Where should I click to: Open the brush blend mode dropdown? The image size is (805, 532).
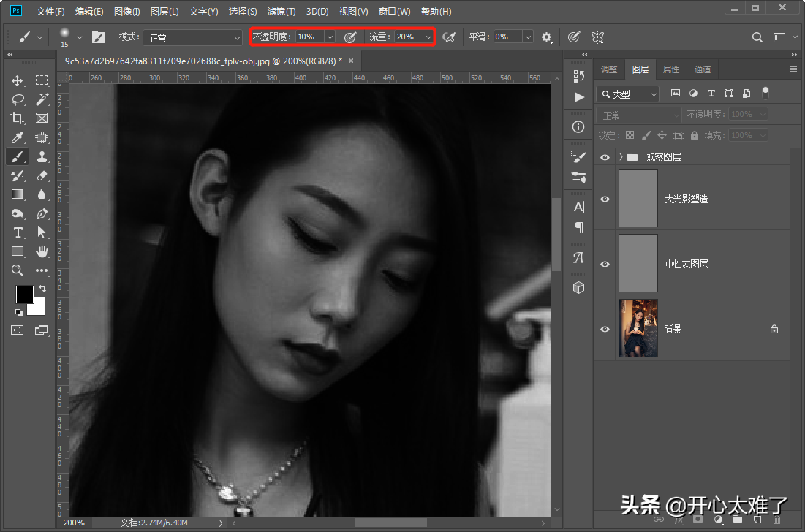[x=192, y=37]
